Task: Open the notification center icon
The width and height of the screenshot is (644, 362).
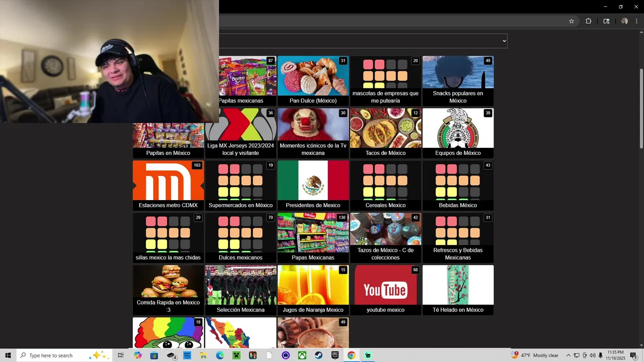Action: 633,355
